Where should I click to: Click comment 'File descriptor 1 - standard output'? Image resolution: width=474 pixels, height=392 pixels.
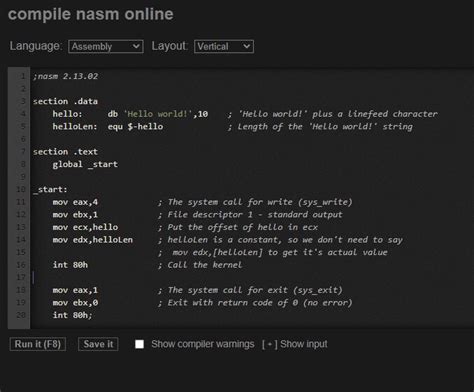coord(255,215)
